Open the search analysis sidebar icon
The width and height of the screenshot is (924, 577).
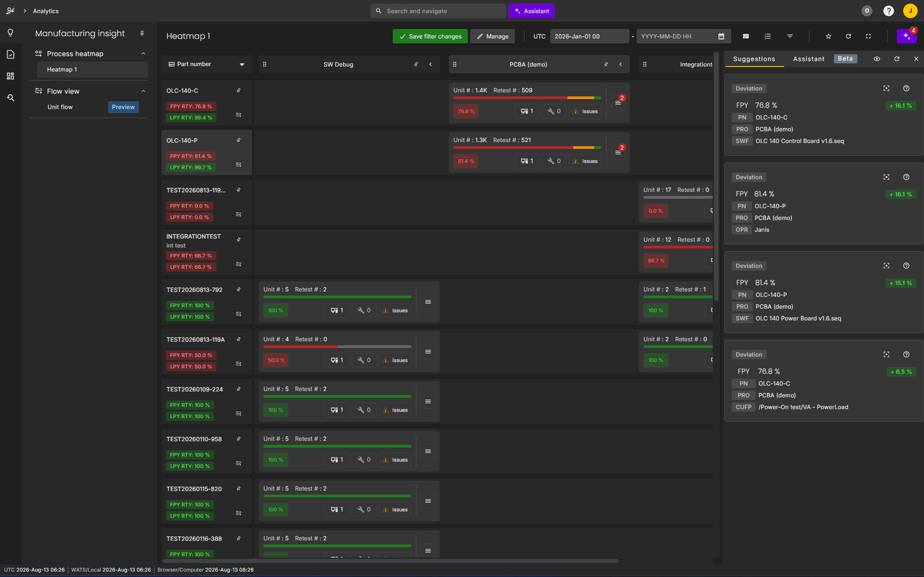[10, 98]
